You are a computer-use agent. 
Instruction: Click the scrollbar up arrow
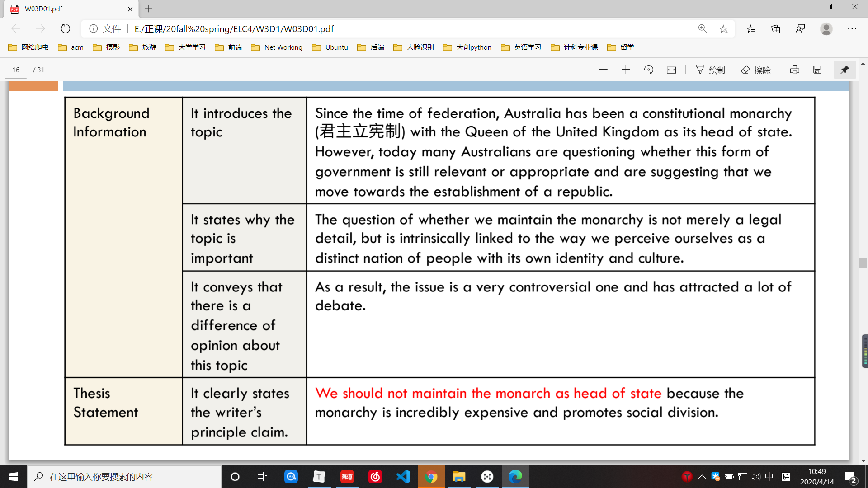pyautogui.click(x=863, y=64)
